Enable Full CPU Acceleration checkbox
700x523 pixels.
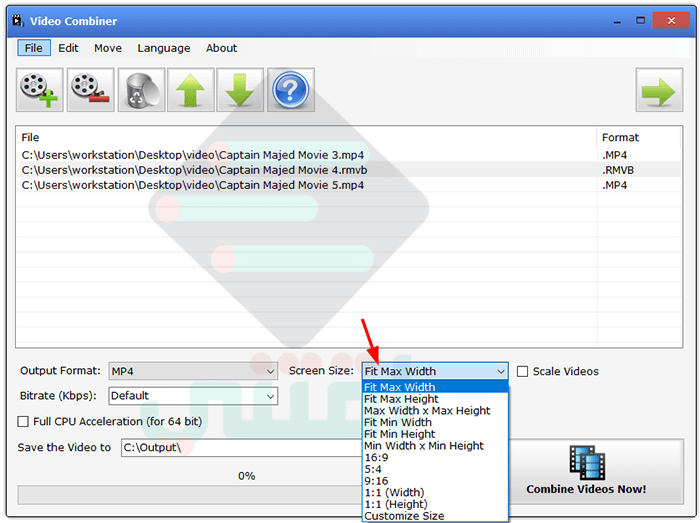tap(23, 422)
